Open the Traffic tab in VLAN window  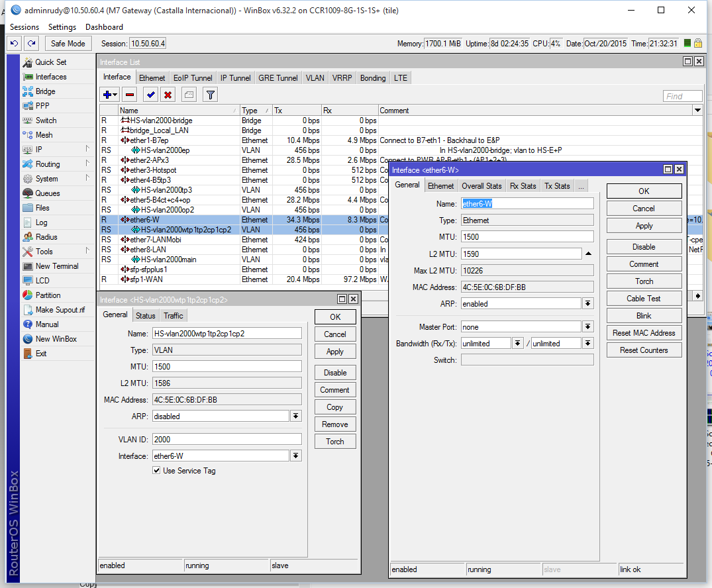174,316
